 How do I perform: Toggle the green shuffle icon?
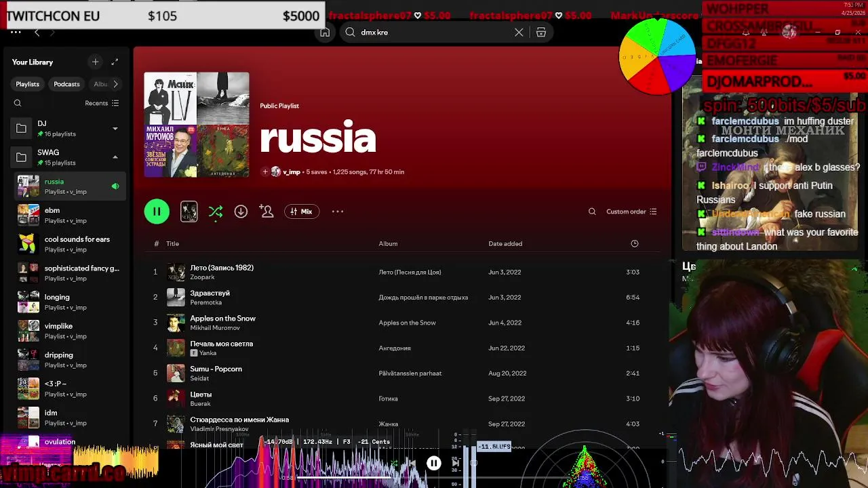[x=216, y=211]
